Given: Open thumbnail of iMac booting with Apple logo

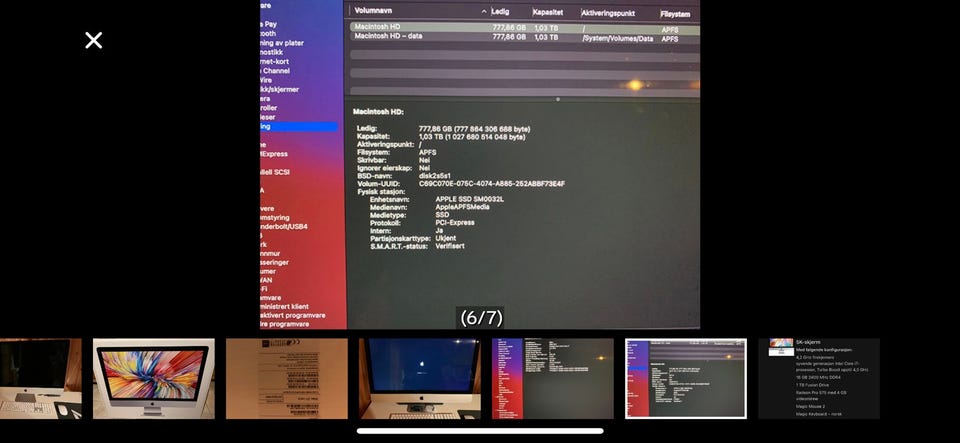Looking at the screenshot, I should click(x=419, y=379).
